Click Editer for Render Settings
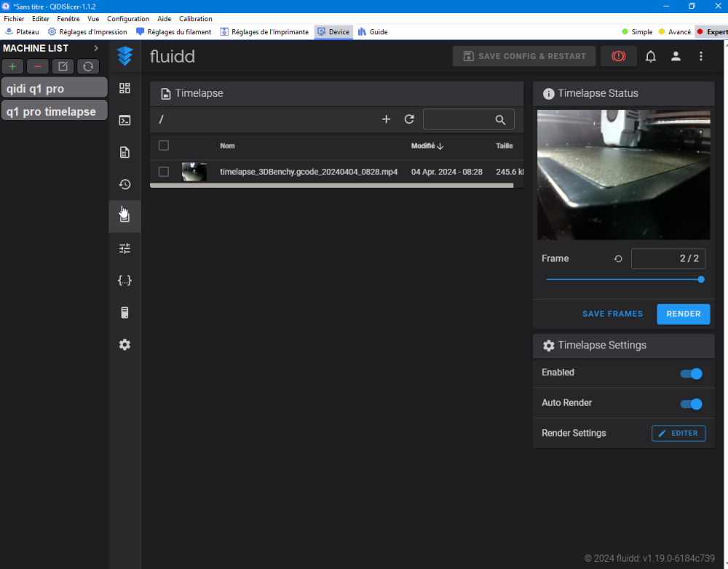Viewport: 728px width, 569px height. [678, 433]
